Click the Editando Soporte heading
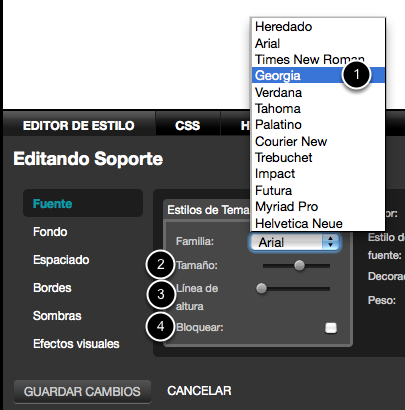Screen dimensions: 405x410 click(88, 159)
